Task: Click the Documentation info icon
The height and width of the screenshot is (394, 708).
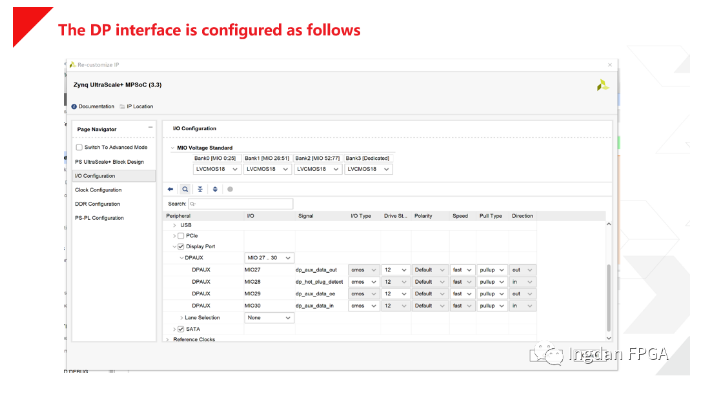Action: coord(74,107)
